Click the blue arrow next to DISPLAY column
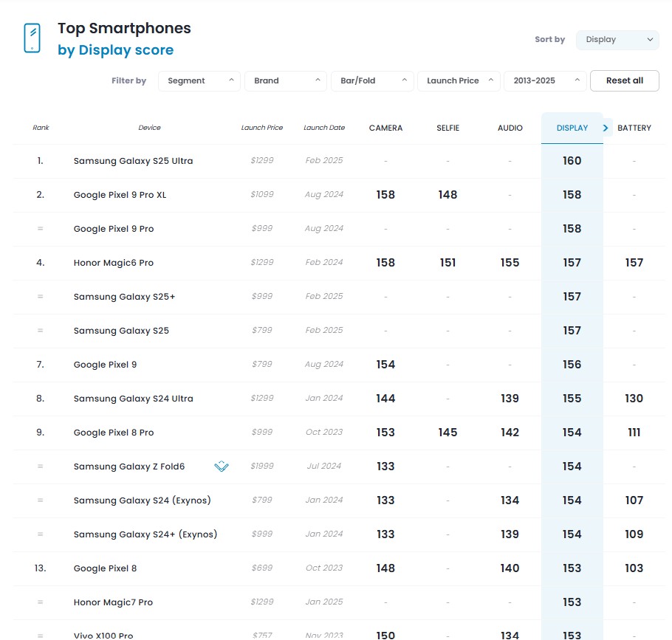This screenshot has height=640, width=672. click(x=606, y=128)
